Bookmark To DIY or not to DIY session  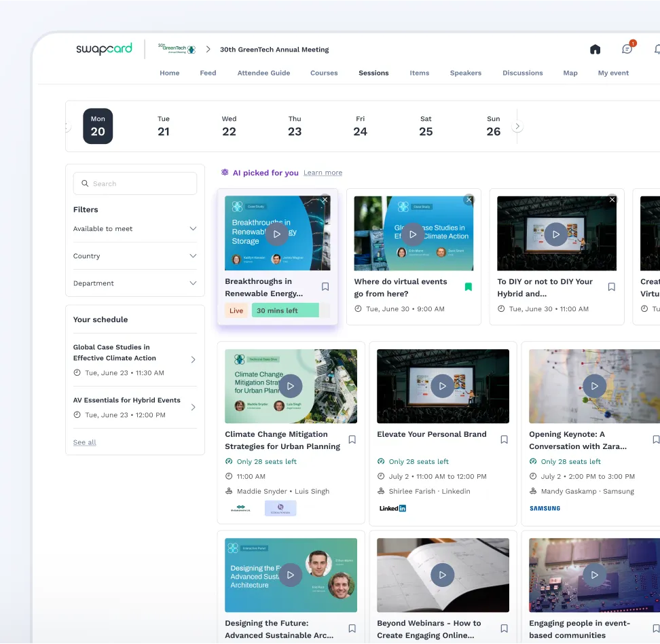pyautogui.click(x=612, y=287)
